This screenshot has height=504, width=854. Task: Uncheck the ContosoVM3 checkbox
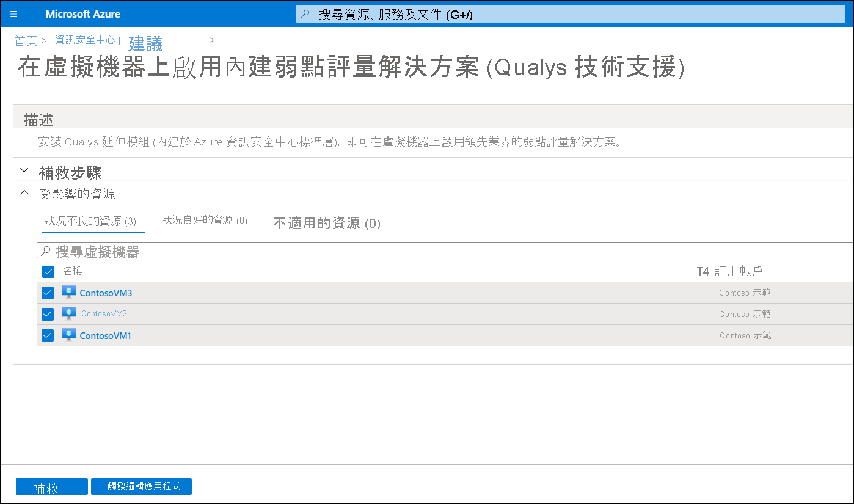[x=48, y=293]
